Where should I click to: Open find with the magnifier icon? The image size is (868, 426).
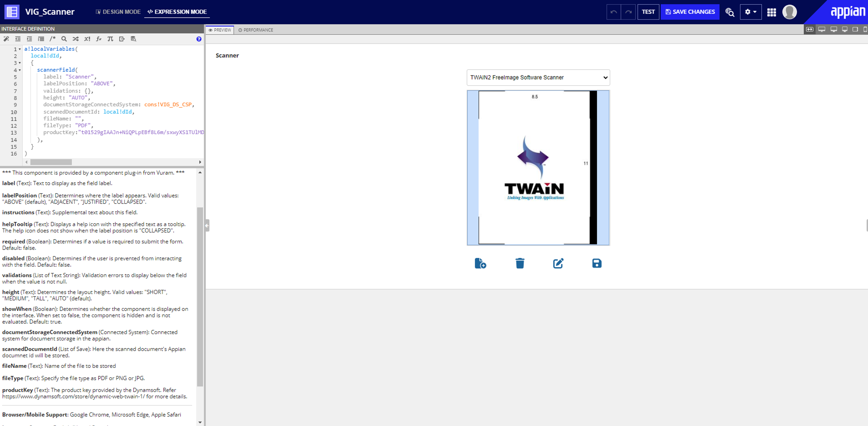pos(64,39)
